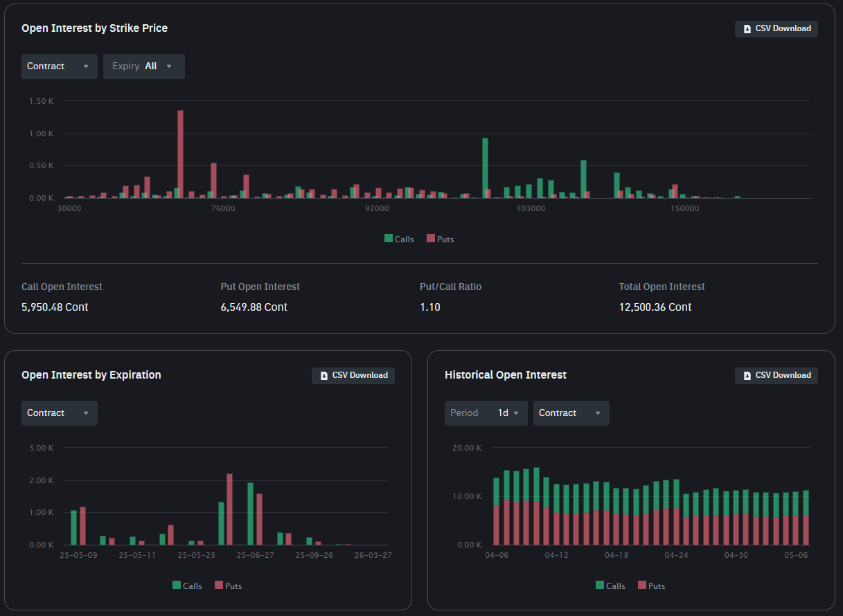Click the Put/Call Ratio value 1.10

point(430,307)
